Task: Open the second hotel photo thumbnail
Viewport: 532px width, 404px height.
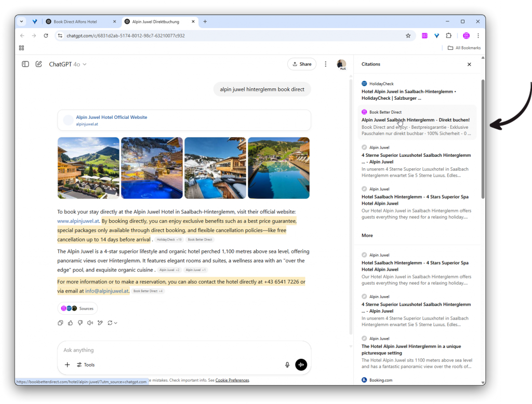Action: 152,168
